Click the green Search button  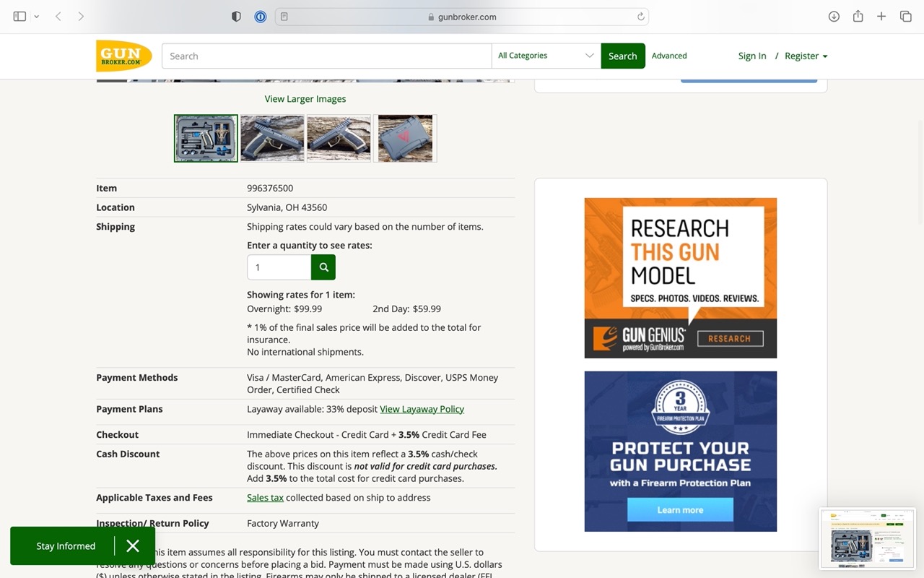pyautogui.click(x=622, y=56)
